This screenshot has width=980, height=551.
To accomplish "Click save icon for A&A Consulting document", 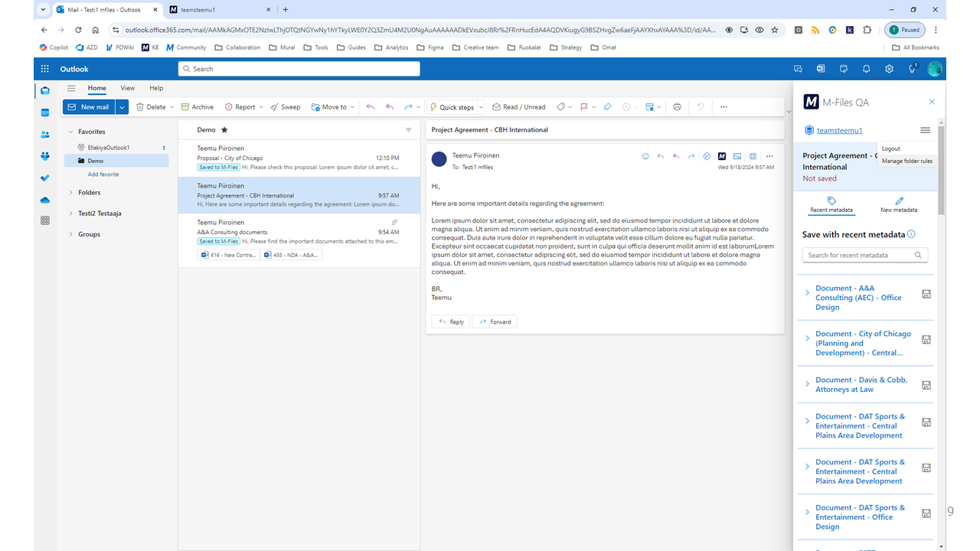I will (926, 294).
